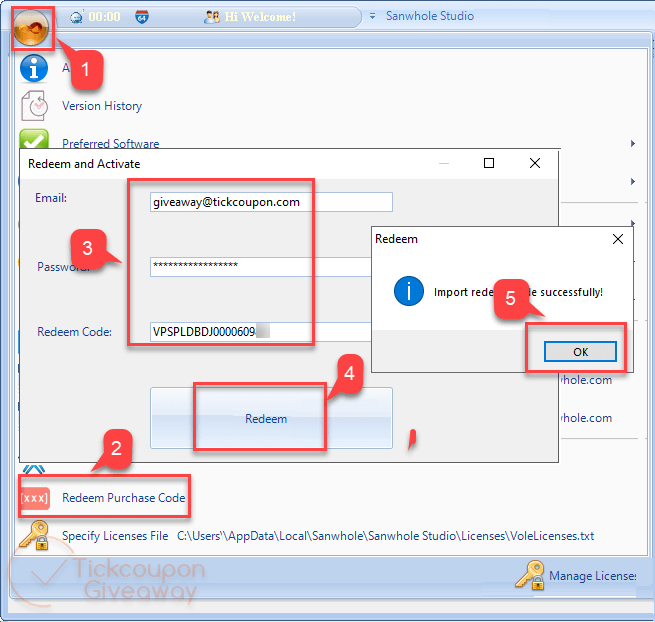Expand the Preferred Software submenu arrow

[633, 143]
